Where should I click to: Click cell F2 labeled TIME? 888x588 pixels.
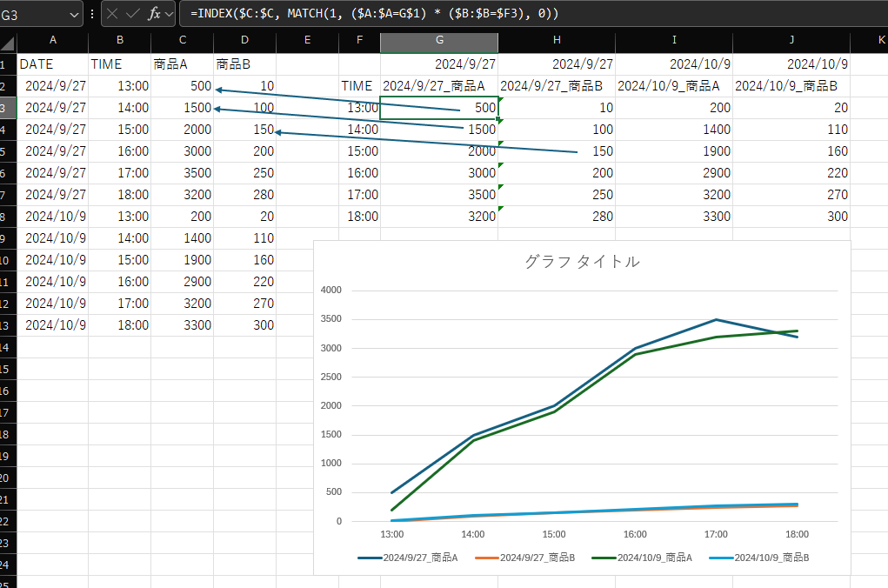pos(359,86)
